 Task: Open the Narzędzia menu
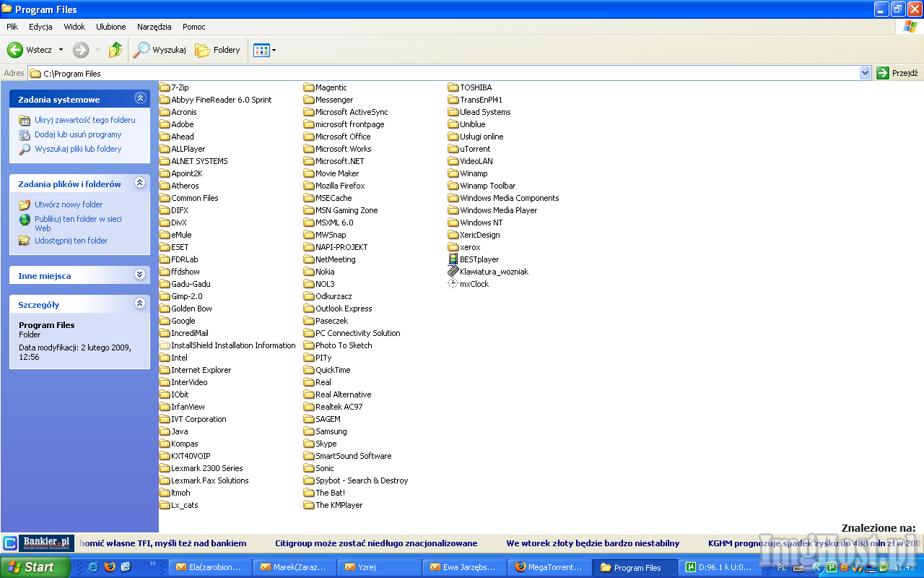(x=154, y=27)
